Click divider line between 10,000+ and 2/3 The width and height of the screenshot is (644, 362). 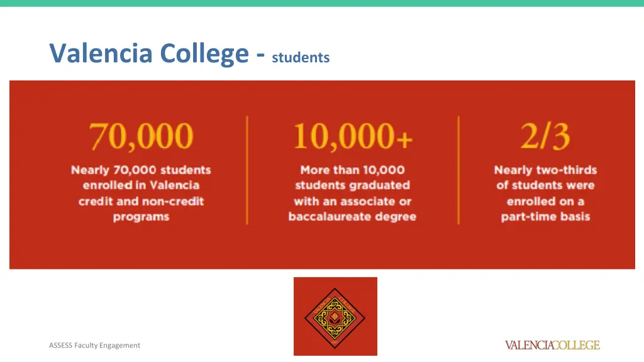[458, 170]
